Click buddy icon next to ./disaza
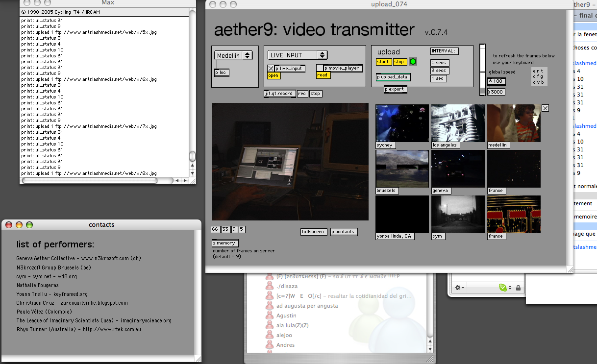Viewport: 597px width, 364px height. tap(269, 286)
